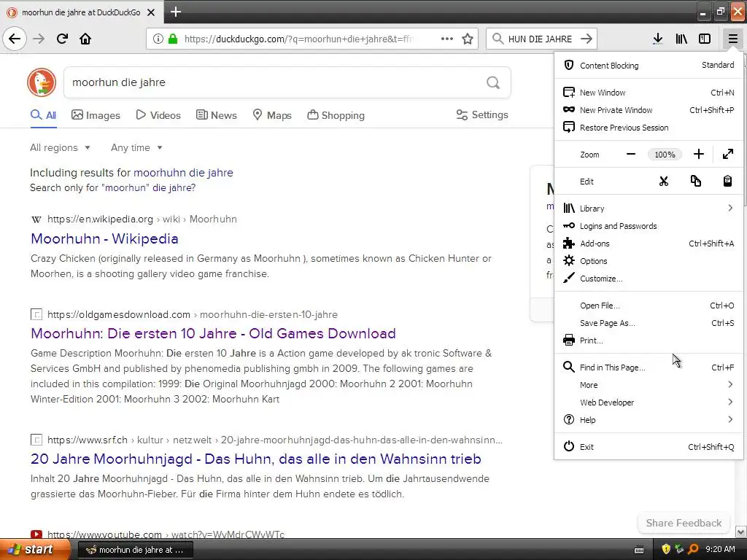Viewport: 747px width, 560px height.
Task: Select the All results tab
Action: point(43,115)
